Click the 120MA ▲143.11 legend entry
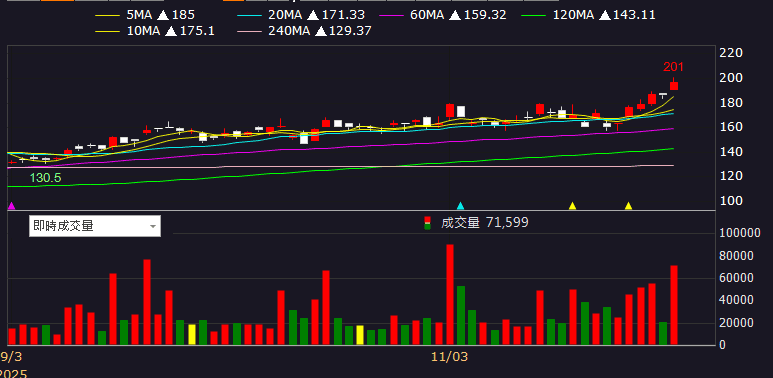The height and width of the screenshot is (378, 773). pyautogui.click(x=588, y=15)
